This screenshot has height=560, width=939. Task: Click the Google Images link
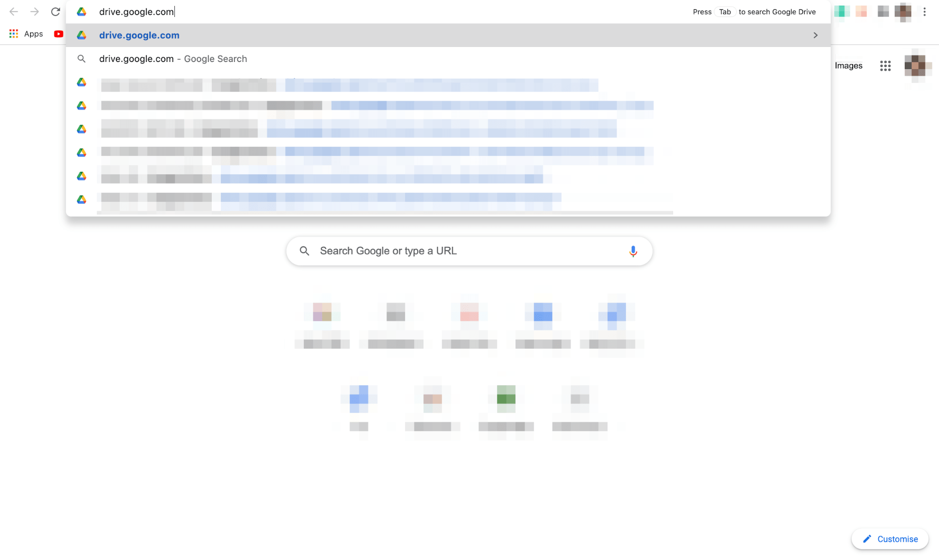pos(848,65)
